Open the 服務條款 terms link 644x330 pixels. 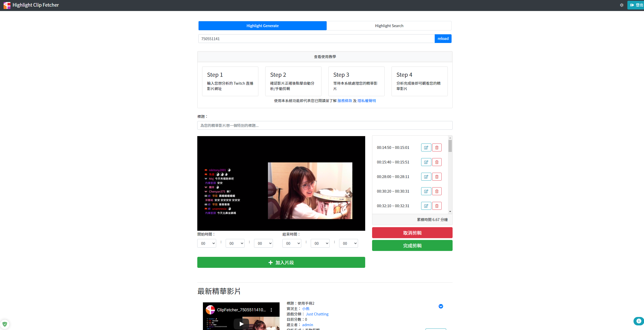pyautogui.click(x=344, y=101)
